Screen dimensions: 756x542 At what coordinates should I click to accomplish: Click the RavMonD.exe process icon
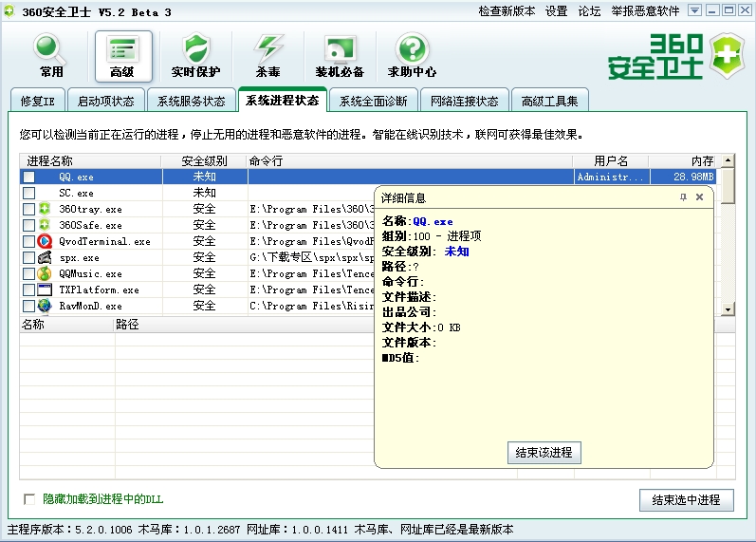click(45, 306)
